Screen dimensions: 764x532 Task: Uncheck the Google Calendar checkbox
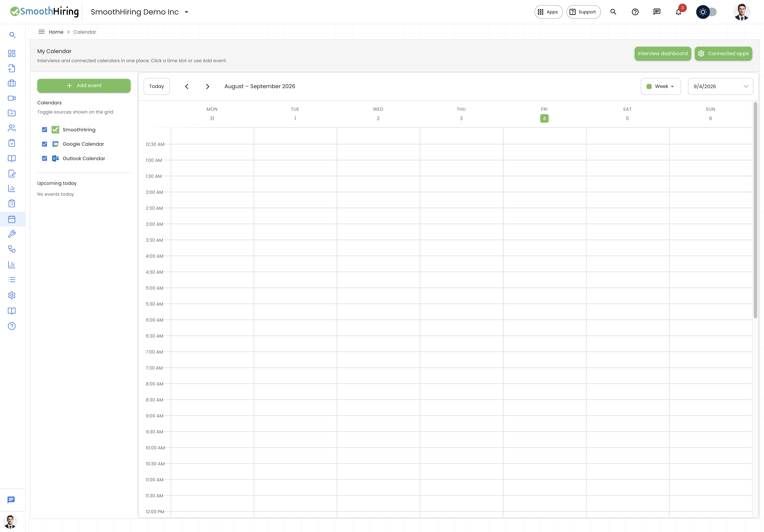coord(45,144)
